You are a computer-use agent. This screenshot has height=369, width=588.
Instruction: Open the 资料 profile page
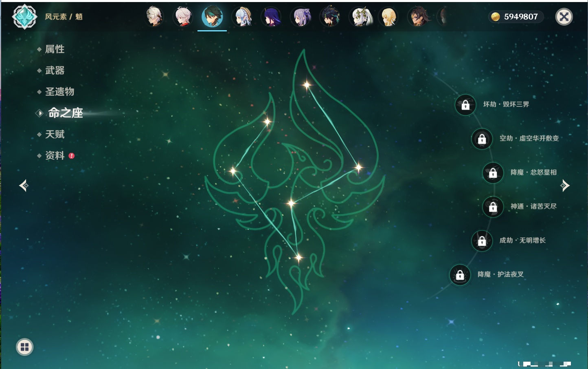point(55,155)
